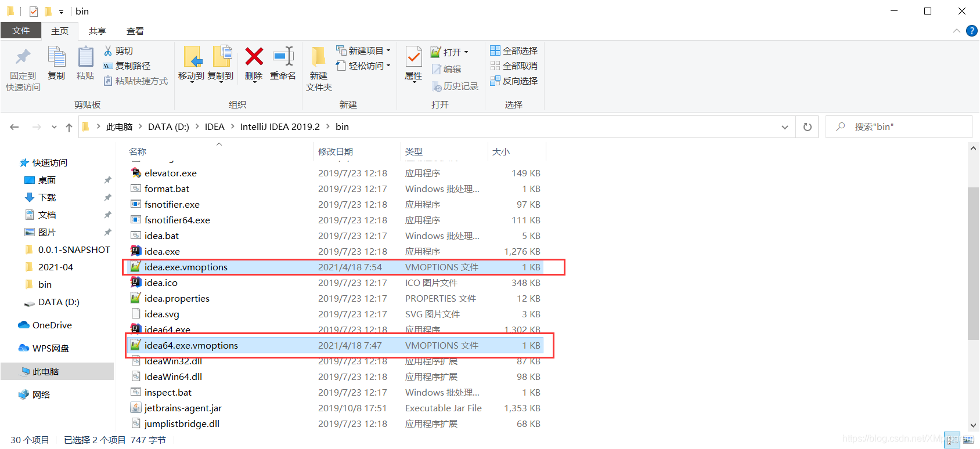The image size is (980, 449).
Task: Open 0.0.1-SNAPSHOT folder in sidebar
Action: 74,250
